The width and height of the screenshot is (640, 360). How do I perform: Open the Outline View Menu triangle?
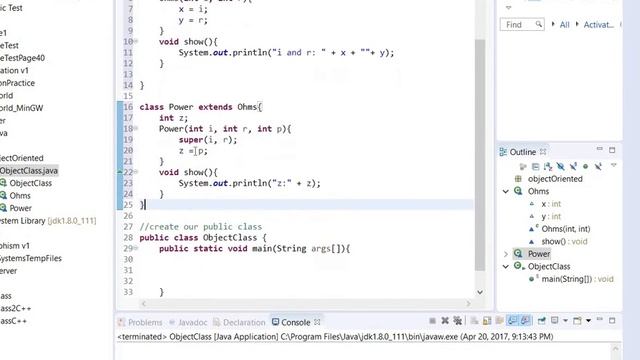click(613, 165)
